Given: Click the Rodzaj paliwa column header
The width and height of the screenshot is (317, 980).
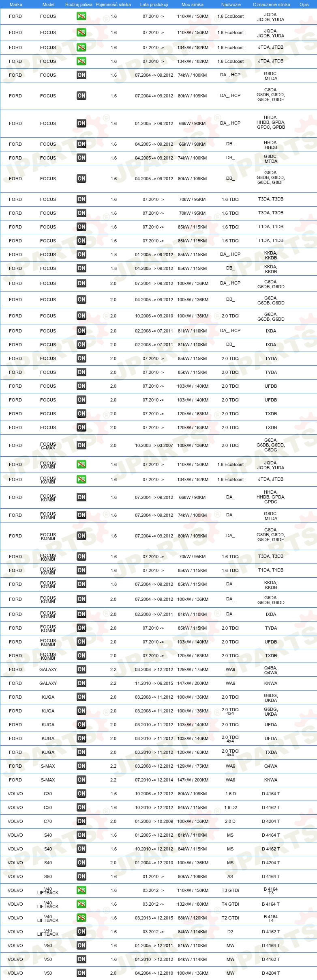Looking at the screenshot, I should click(79, 4).
